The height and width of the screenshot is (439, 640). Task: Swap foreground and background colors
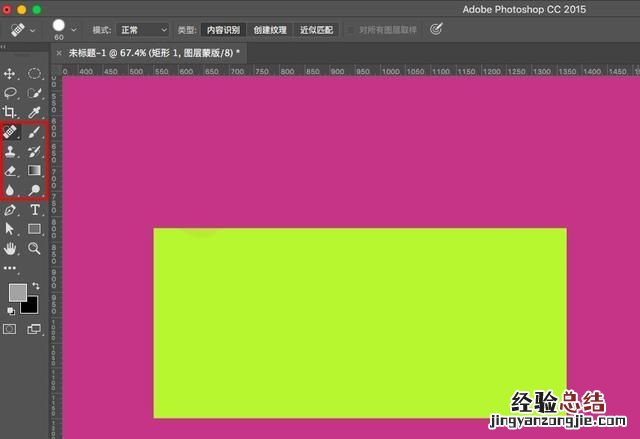pos(36,286)
